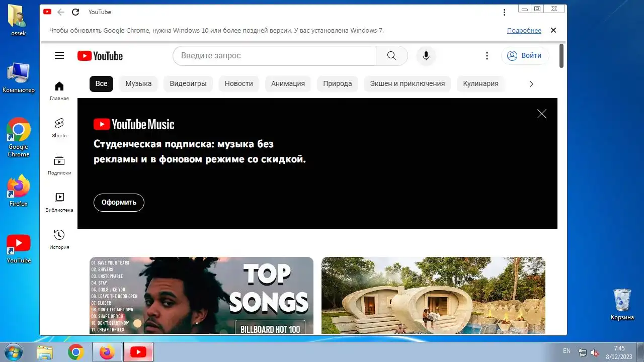Close the YouTube Music promo banner
The width and height of the screenshot is (644, 362).
pos(542,114)
